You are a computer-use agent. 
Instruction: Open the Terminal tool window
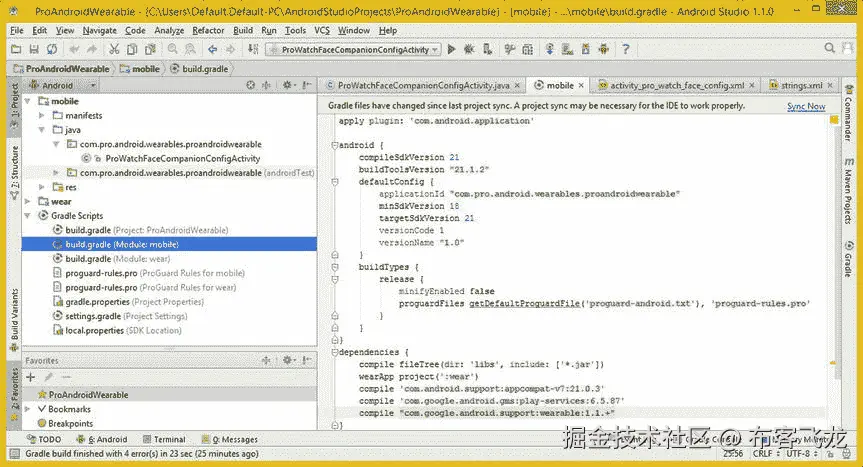(x=164, y=439)
